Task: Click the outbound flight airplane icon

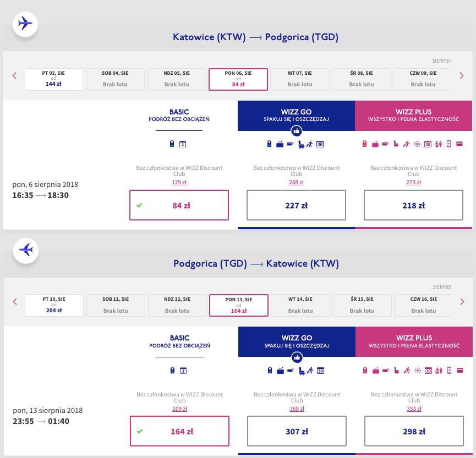Action: 25,24
